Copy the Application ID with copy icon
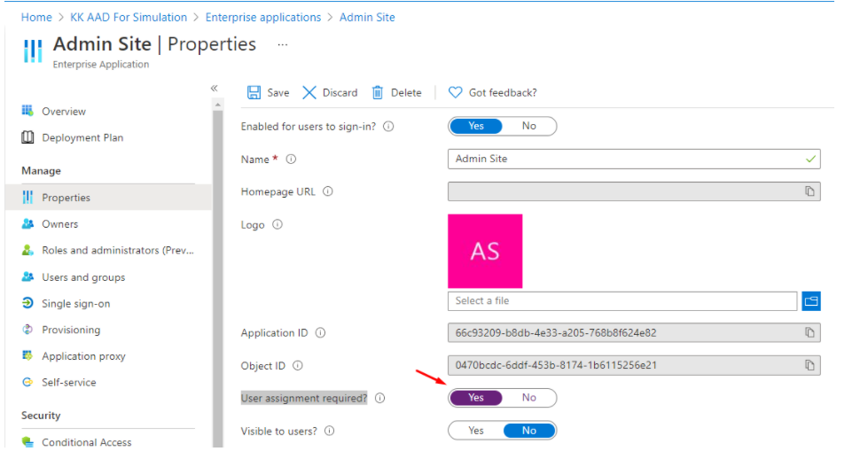The width and height of the screenshot is (868, 467). pyautogui.click(x=809, y=332)
